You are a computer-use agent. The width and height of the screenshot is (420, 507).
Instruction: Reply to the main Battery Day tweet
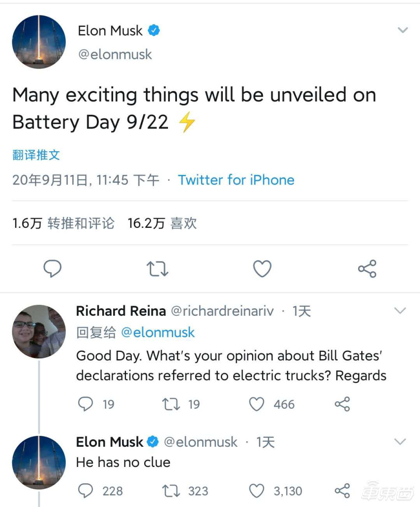tap(52, 269)
